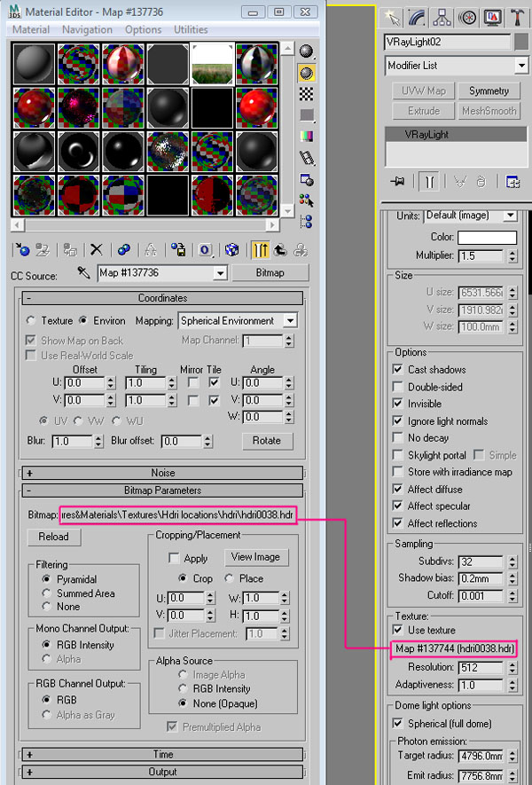Enable the Double-sided checkbox
532x785 pixels.
click(398, 387)
